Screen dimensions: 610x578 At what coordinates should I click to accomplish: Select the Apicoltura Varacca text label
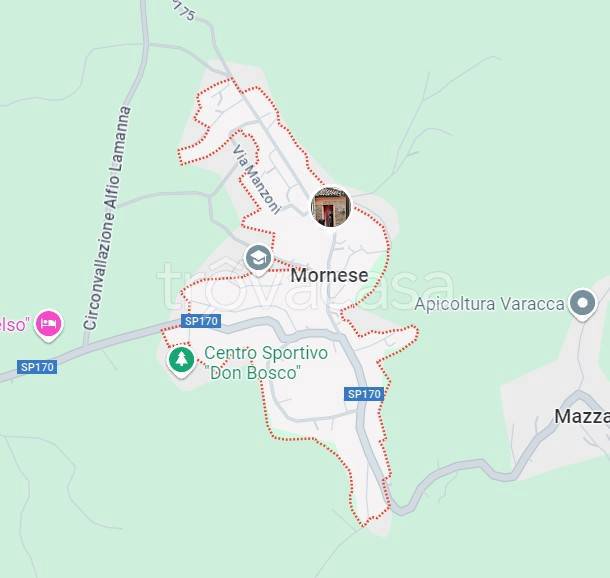[489, 304]
